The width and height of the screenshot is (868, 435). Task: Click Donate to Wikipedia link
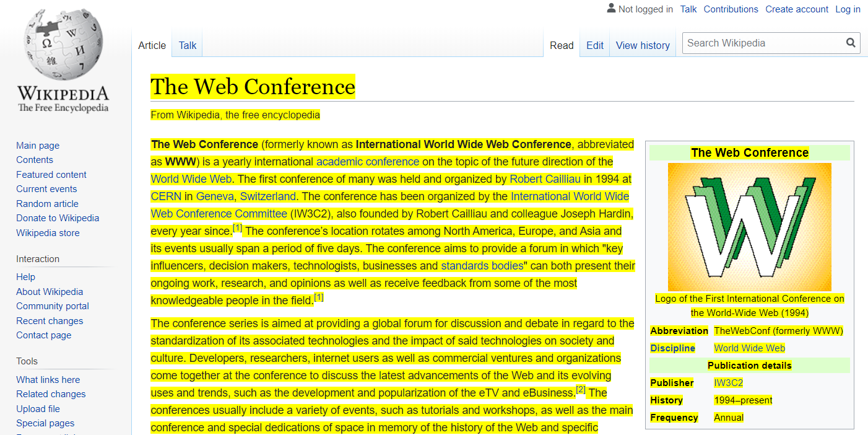tap(58, 218)
